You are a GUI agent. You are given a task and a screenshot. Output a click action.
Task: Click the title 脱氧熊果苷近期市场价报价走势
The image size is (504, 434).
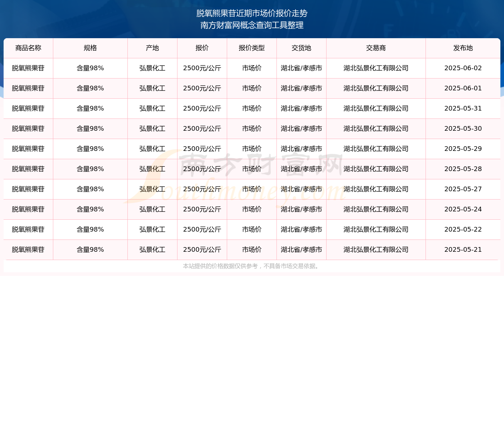click(x=252, y=13)
